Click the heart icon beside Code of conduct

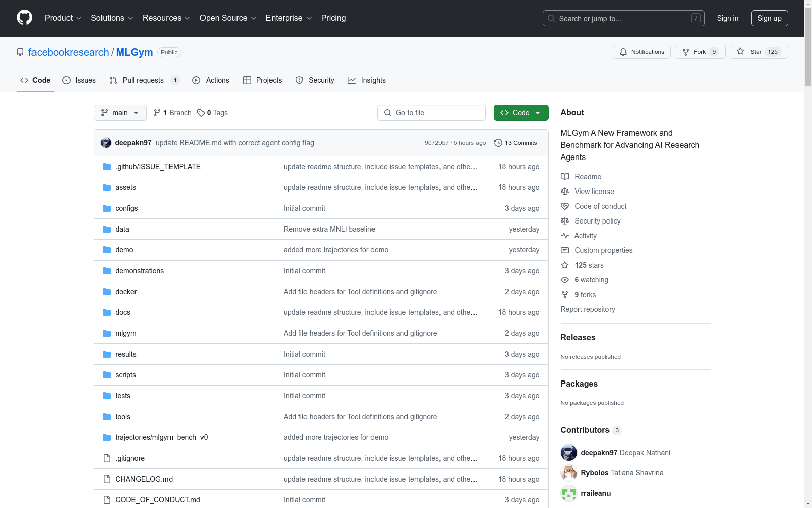(565, 206)
